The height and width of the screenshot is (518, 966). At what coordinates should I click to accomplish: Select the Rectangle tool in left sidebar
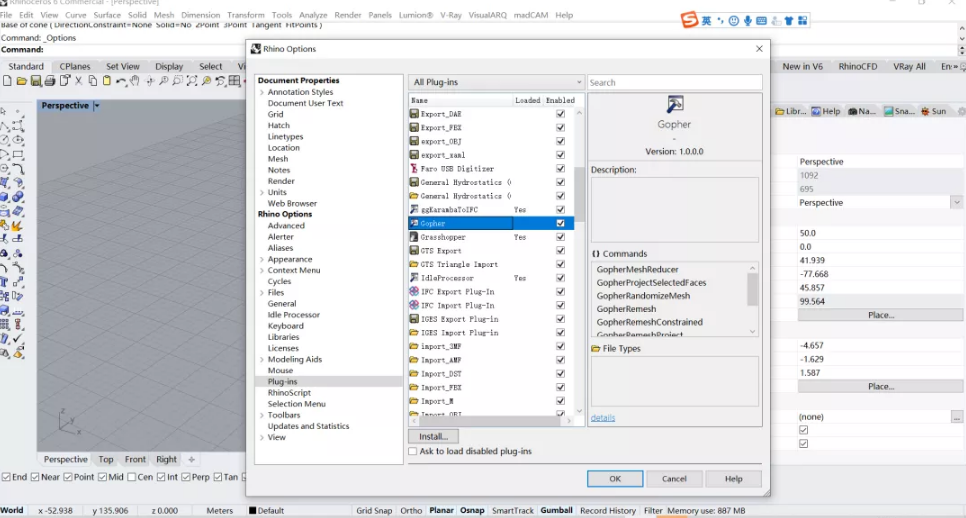tap(18, 155)
